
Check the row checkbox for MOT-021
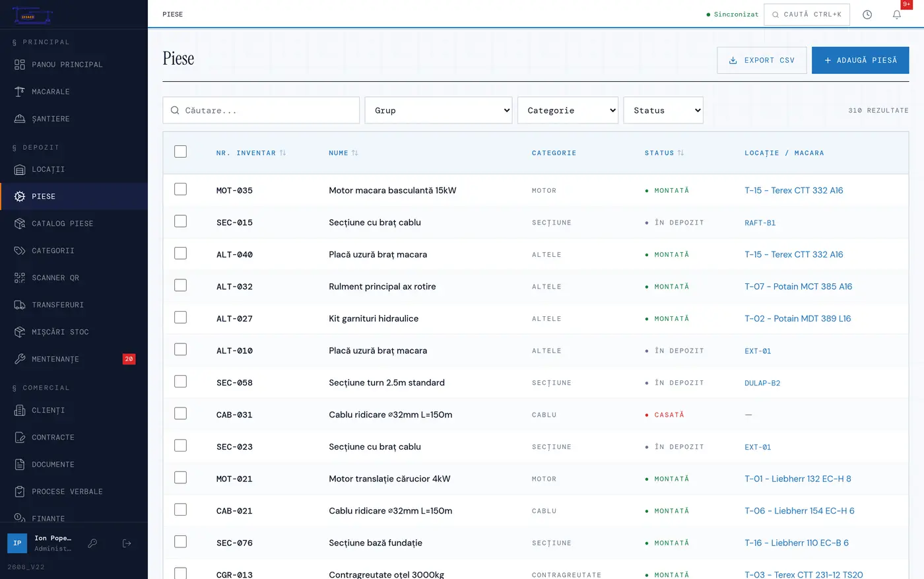click(x=180, y=478)
